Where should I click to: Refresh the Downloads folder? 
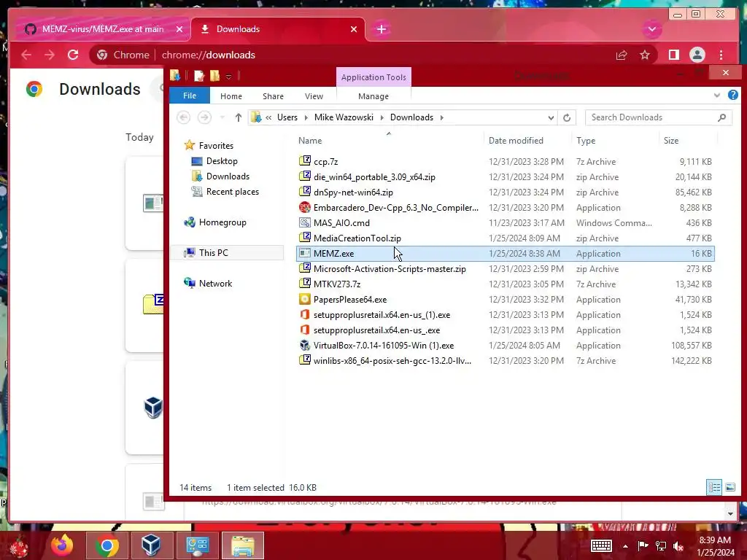566,117
